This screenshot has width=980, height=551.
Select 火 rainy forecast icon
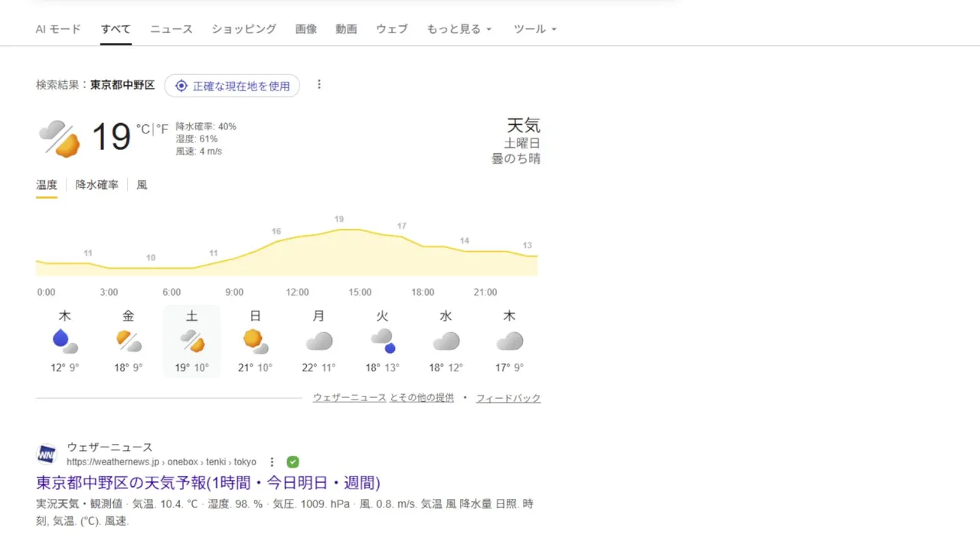382,341
